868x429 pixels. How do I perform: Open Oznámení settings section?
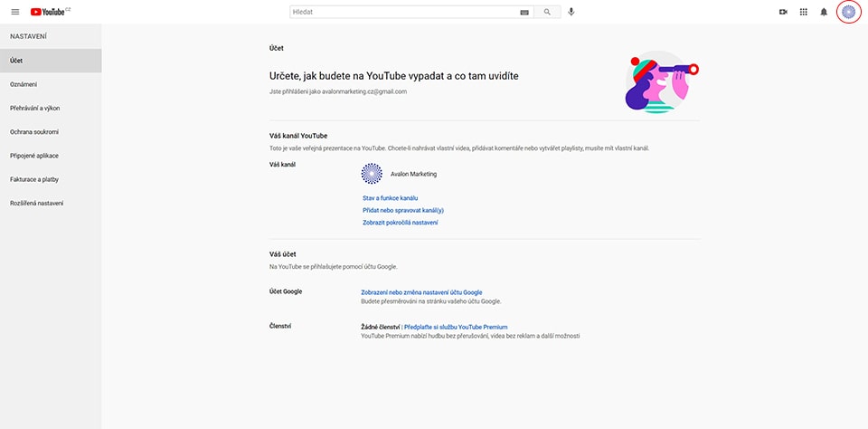[51, 84]
